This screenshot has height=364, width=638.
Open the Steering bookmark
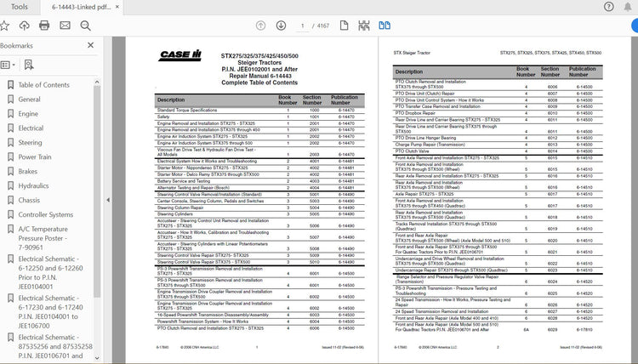[x=30, y=143]
